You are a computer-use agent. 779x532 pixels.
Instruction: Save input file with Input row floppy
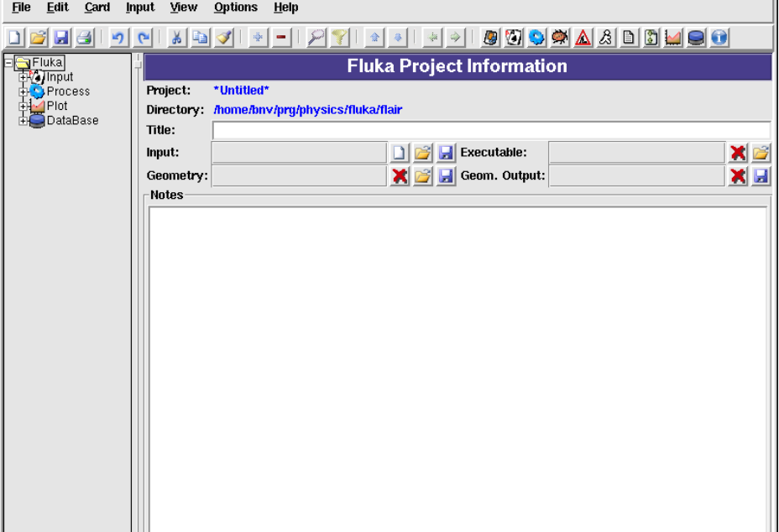pos(446,153)
